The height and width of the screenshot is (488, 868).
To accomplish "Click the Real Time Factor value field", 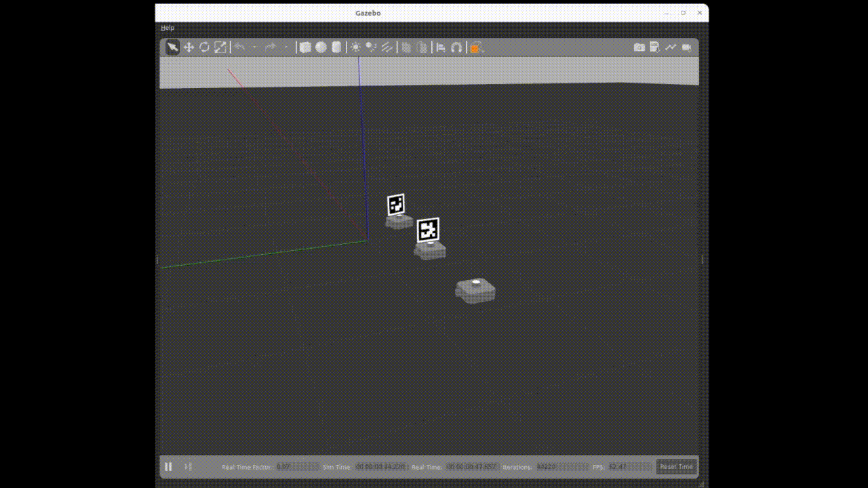I will pos(298,467).
